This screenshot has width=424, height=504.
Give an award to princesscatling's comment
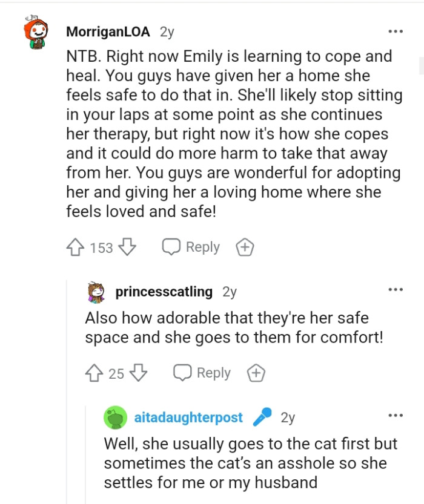coord(255,373)
